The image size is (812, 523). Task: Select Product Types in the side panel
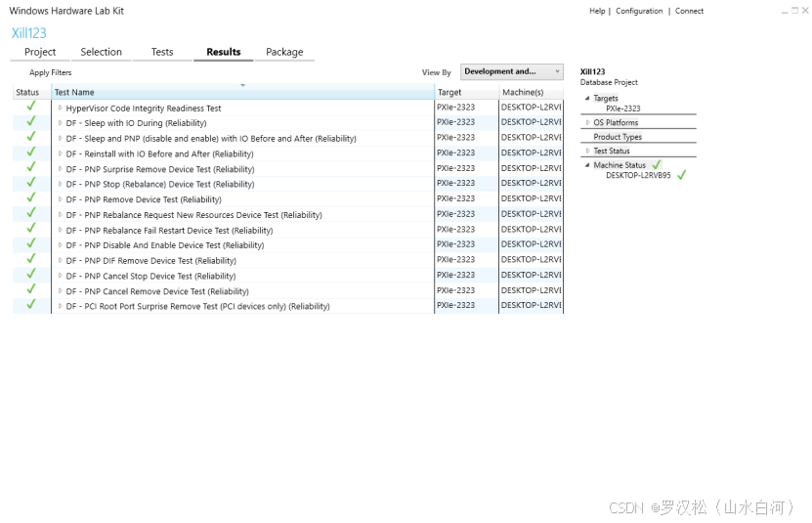618,137
